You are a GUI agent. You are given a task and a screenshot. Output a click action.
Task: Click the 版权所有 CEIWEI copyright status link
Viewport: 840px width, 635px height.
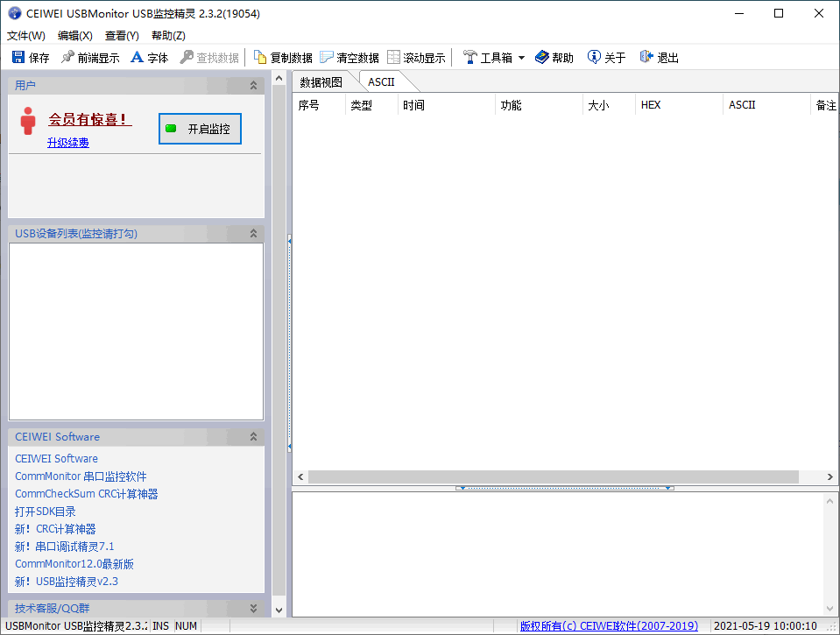[x=609, y=626]
